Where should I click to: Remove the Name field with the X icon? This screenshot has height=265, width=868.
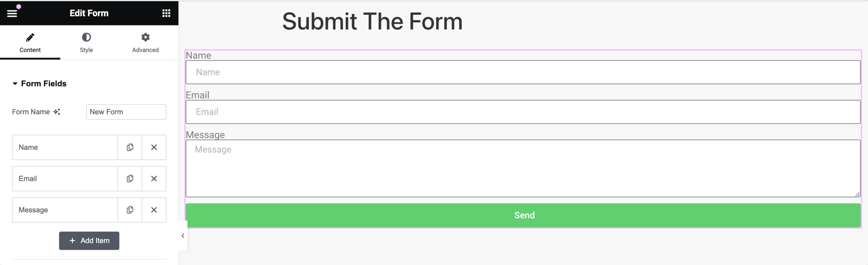click(154, 147)
